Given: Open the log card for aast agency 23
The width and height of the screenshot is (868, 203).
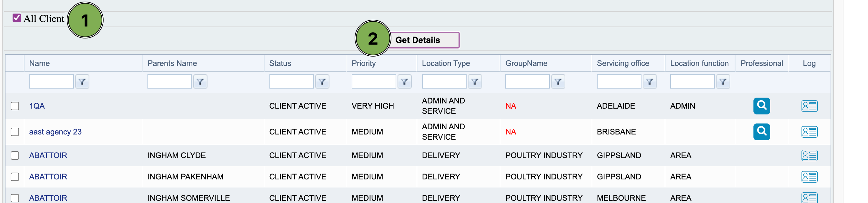Looking at the screenshot, I should (x=809, y=132).
